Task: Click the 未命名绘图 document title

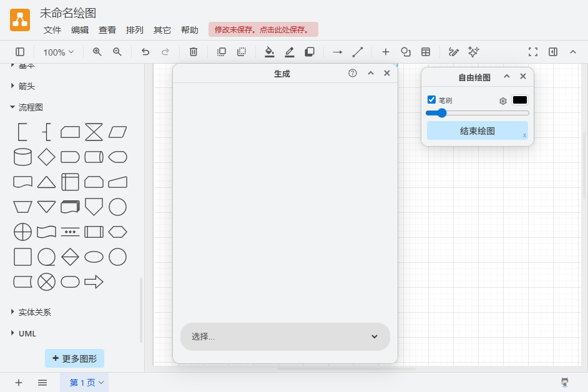Action: [x=68, y=12]
